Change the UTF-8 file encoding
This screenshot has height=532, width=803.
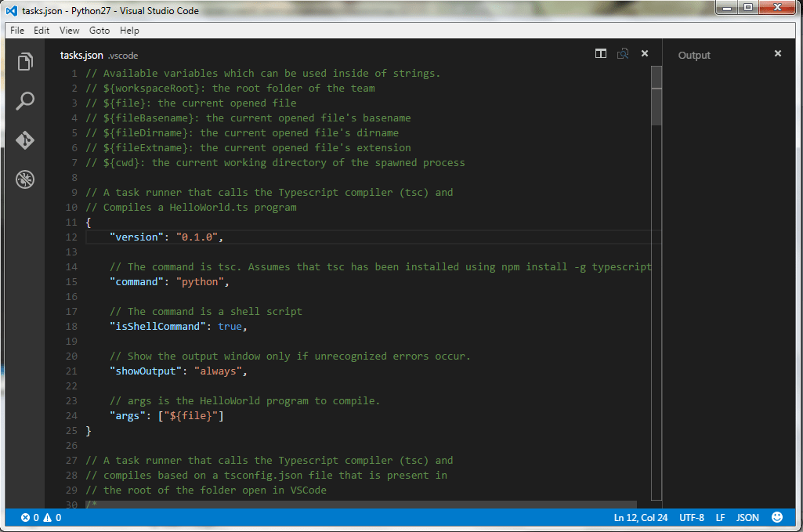point(691,518)
